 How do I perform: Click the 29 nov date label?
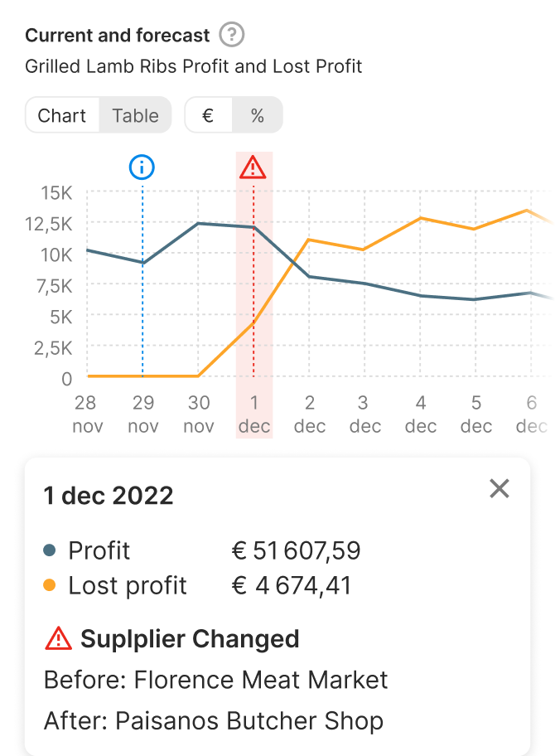tap(142, 414)
